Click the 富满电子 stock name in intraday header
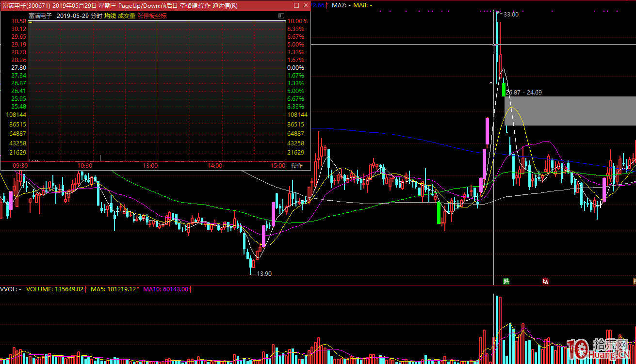 click(x=40, y=16)
